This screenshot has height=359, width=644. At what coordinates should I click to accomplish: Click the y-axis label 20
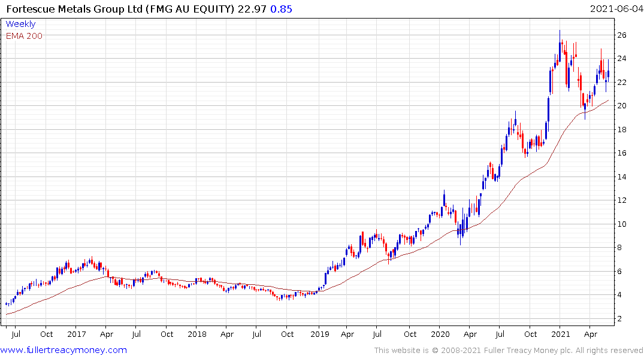coord(622,105)
